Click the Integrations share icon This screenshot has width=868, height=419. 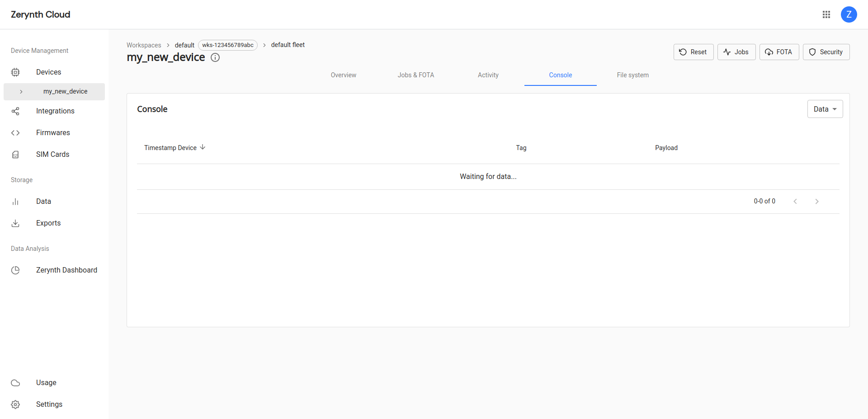[15, 111]
